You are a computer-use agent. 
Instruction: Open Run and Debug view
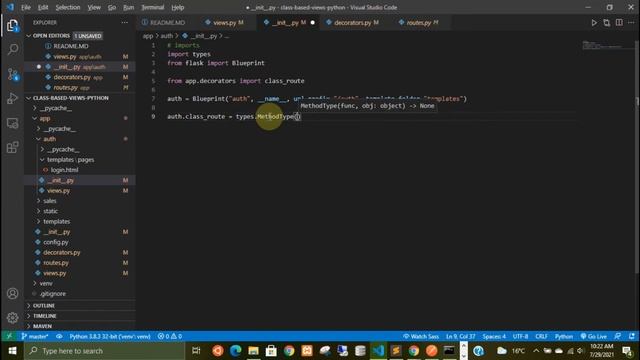(x=12, y=98)
